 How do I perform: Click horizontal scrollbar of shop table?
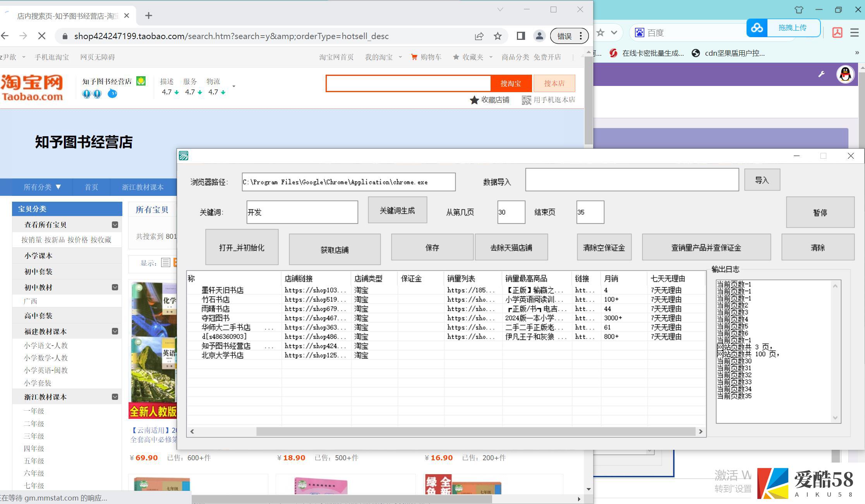click(x=476, y=431)
